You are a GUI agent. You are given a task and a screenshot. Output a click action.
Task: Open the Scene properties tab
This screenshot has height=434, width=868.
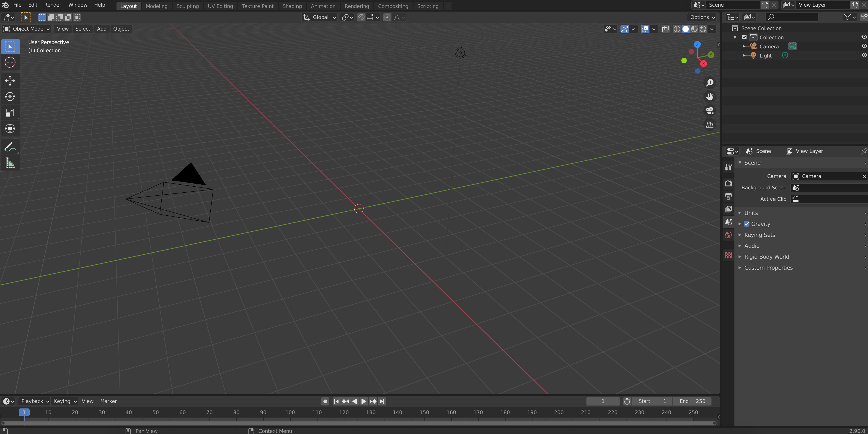pos(728,222)
